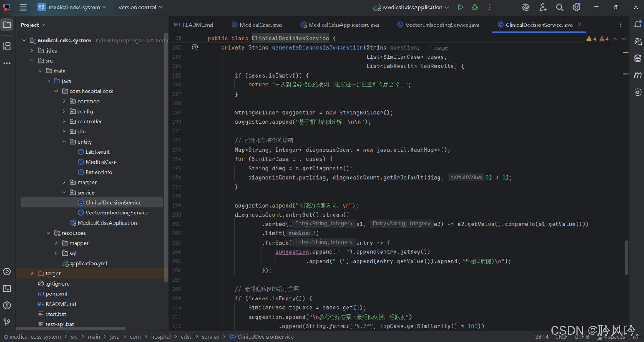Open pom.xml in the project tree
Image resolution: width=644 pixels, height=342 pixels.
click(x=53, y=294)
